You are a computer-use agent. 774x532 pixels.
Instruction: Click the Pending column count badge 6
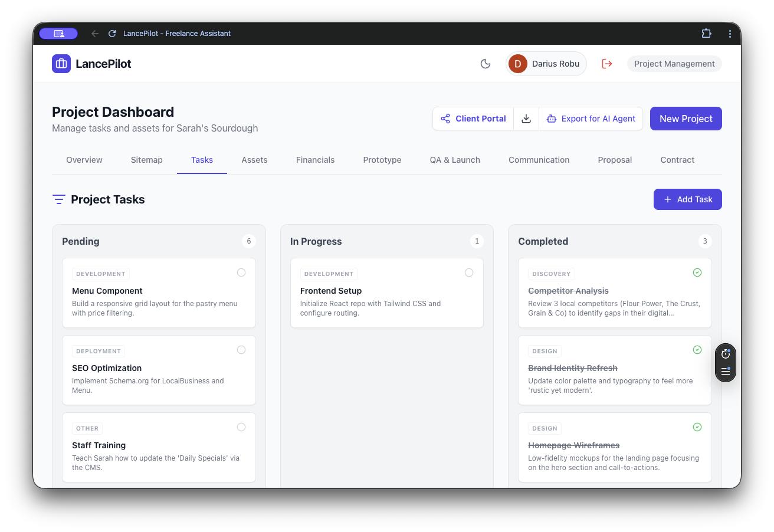point(249,241)
